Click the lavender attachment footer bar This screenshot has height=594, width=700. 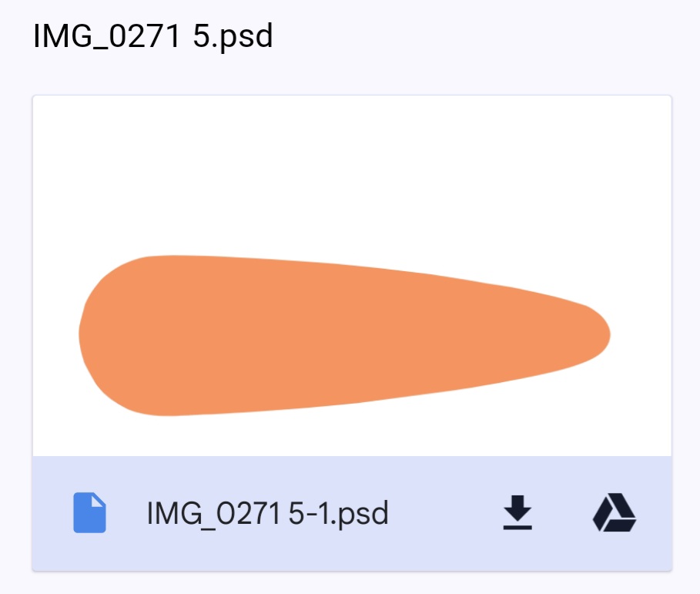pos(352,514)
